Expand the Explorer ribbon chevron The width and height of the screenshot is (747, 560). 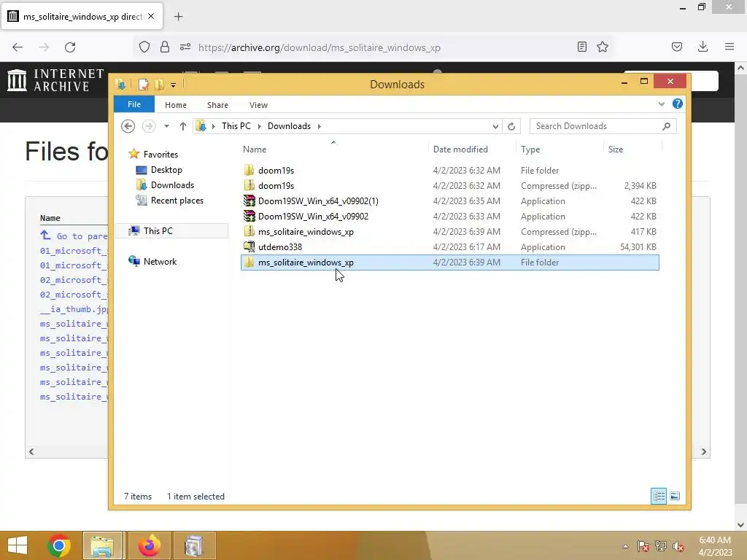pos(661,104)
